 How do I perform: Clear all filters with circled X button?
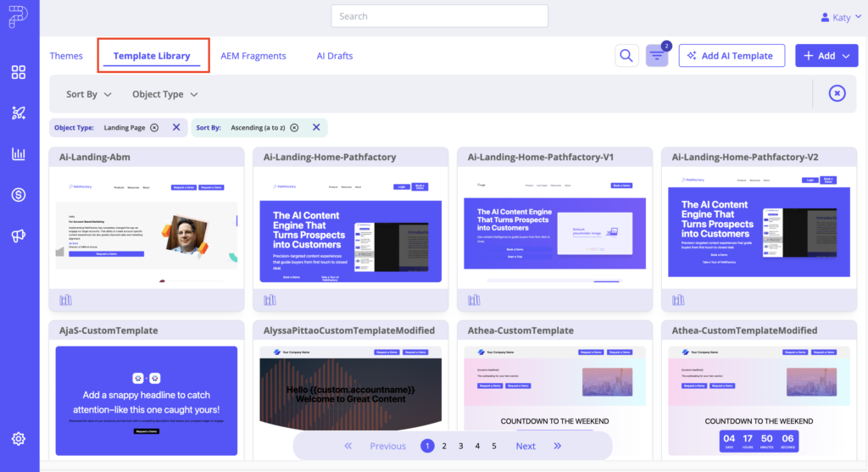[837, 94]
